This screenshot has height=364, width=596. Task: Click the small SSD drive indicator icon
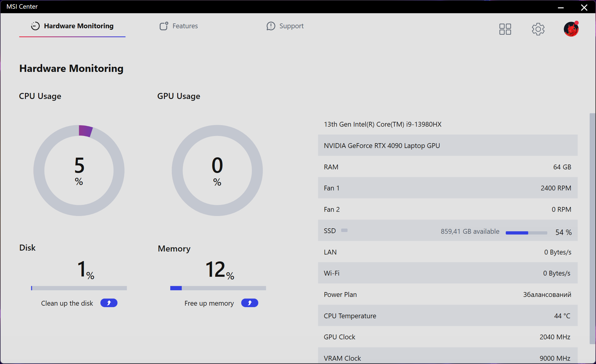pyautogui.click(x=344, y=230)
